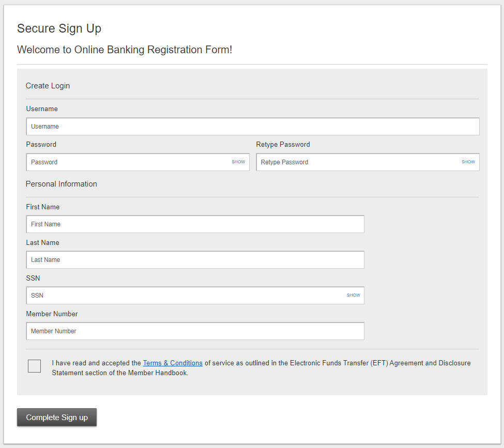The image size is (504, 448).
Task: Show the Password field contents
Action: click(238, 162)
